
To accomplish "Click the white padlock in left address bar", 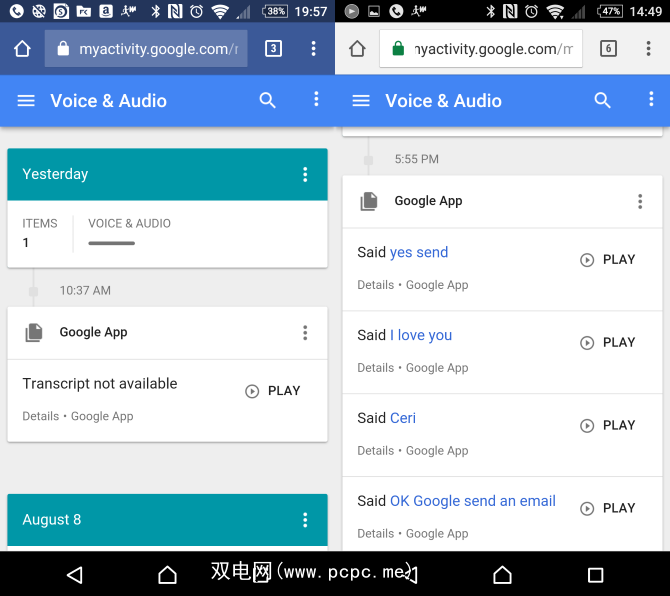I will (x=63, y=48).
